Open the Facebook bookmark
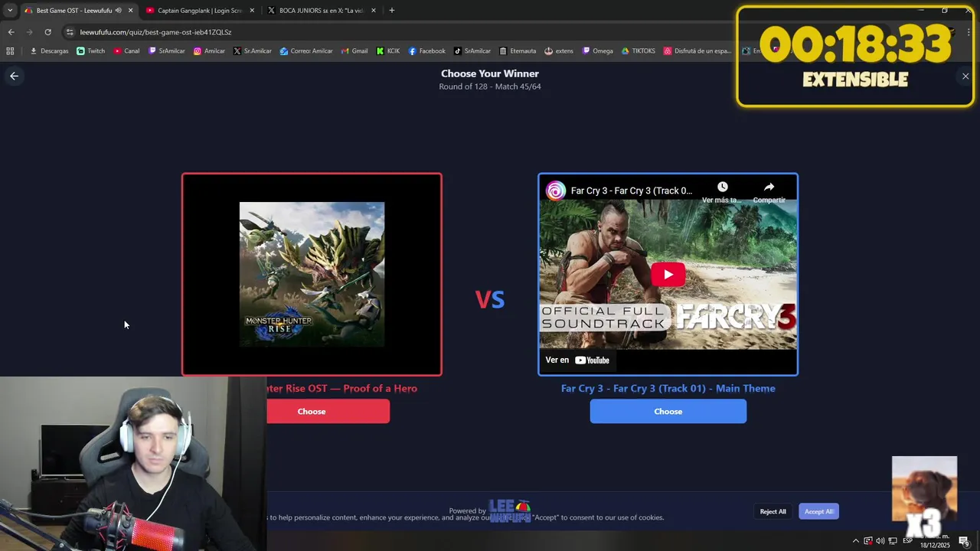The height and width of the screenshot is (551, 980). click(x=426, y=51)
